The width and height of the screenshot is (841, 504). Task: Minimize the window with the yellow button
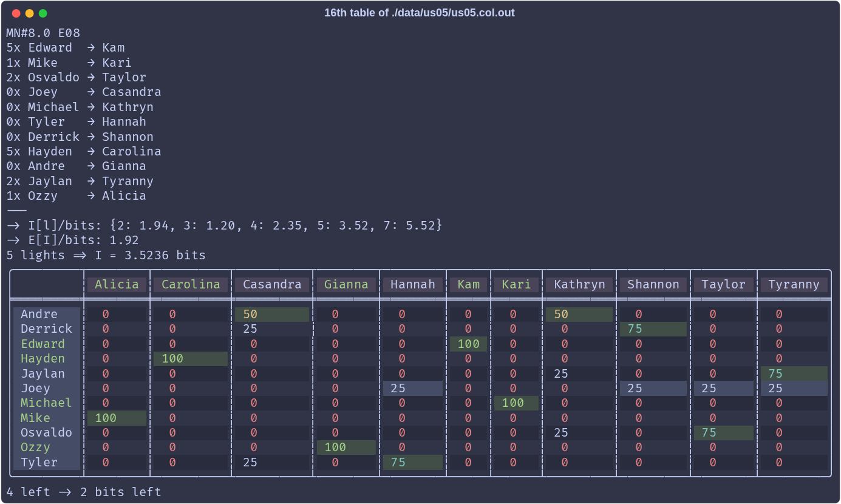[x=29, y=13]
